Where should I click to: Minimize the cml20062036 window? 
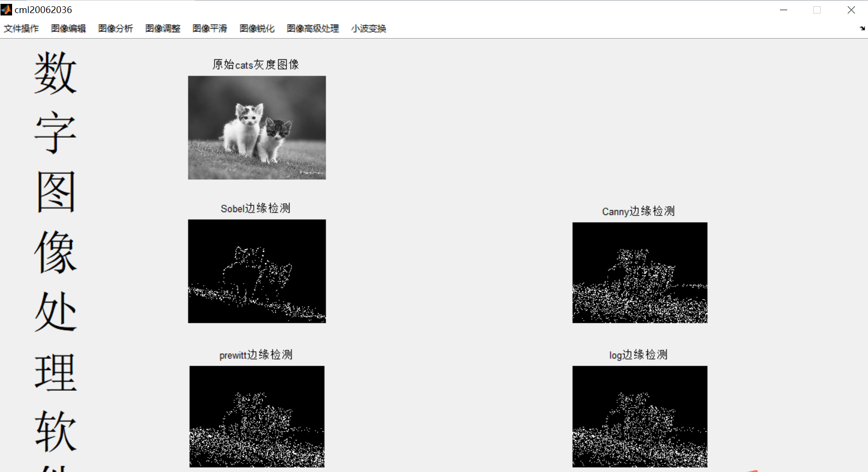pos(783,9)
